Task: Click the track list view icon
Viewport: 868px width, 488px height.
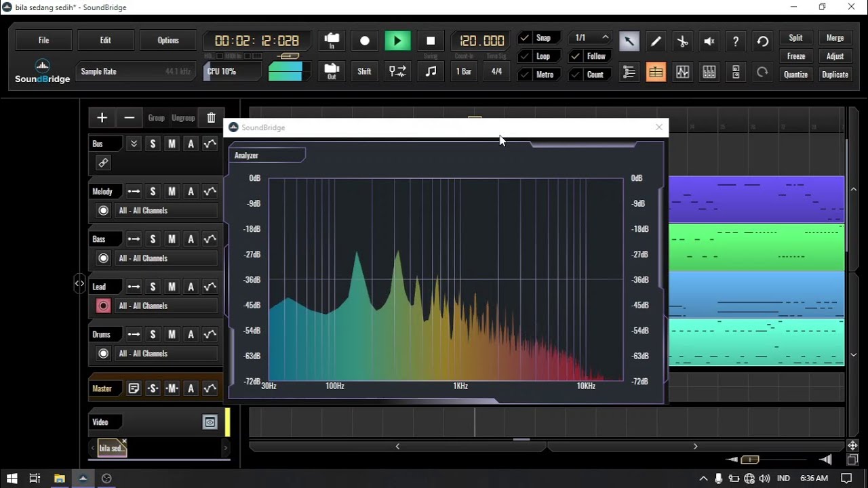Action: 629,72
